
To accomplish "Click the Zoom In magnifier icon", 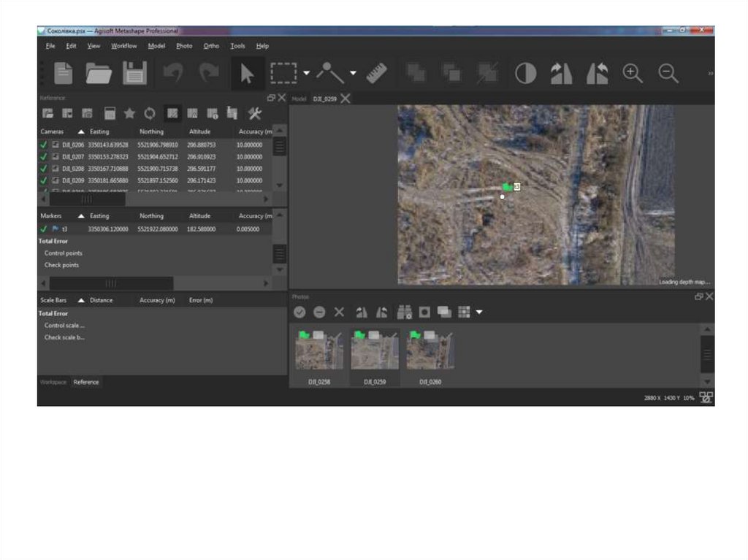I will (x=633, y=73).
